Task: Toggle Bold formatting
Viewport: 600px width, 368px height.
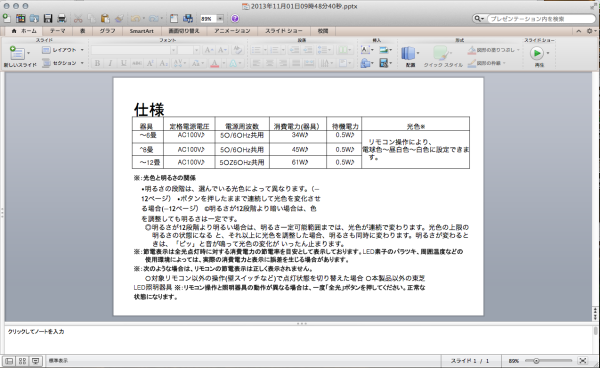Action: point(97,63)
